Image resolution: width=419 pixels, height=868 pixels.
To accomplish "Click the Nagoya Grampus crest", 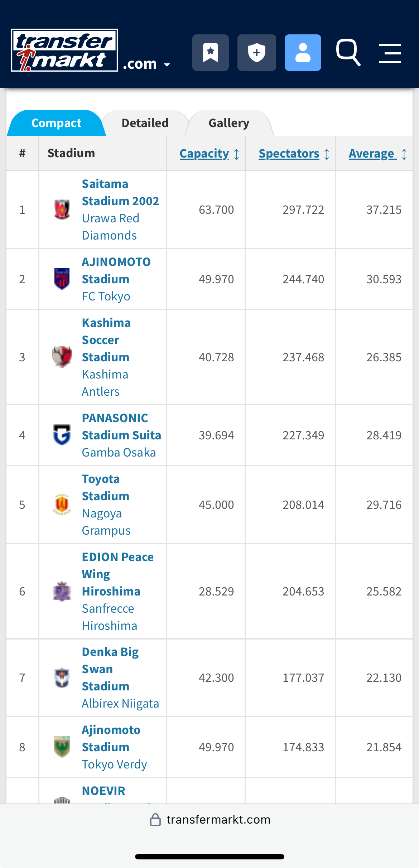I will 62,505.
